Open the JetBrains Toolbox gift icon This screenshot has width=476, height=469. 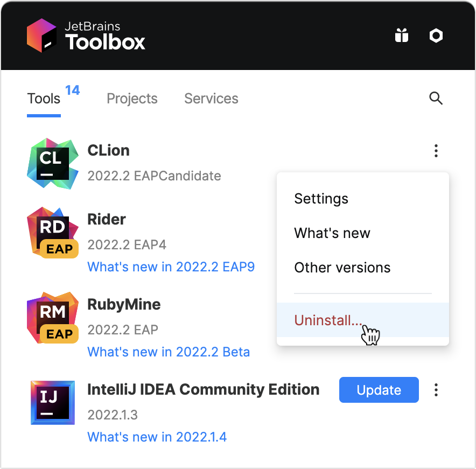coord(401,35)
